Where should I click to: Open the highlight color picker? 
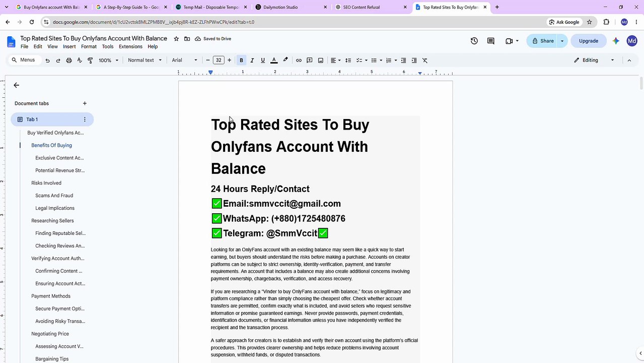pos(285,60)
